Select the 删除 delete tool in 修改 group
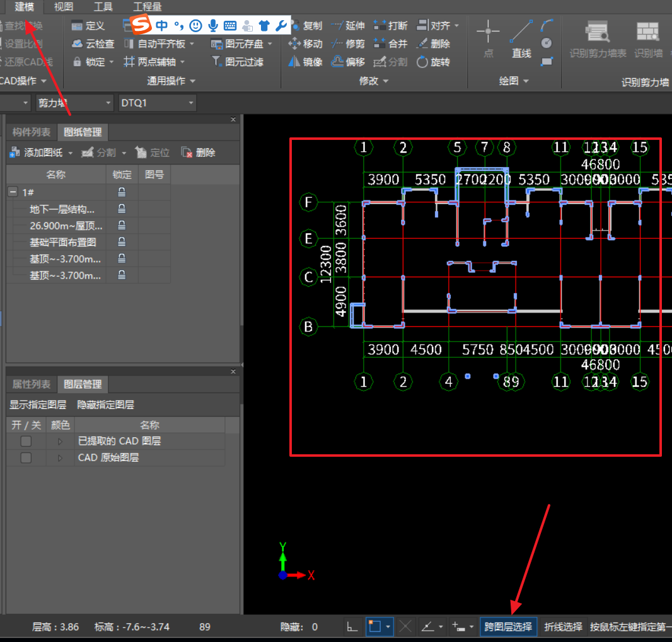The width and height of the screenshot is (672, 642). click(x=433, y=43)
